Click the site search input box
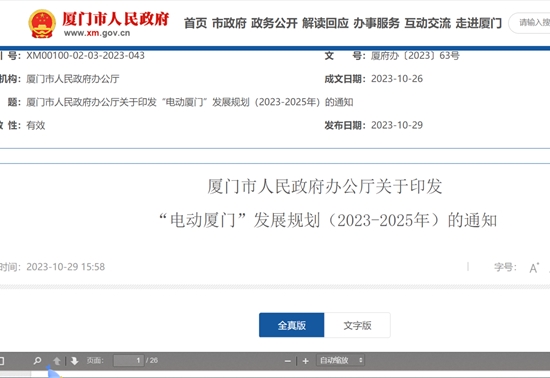 coord(530,23)
